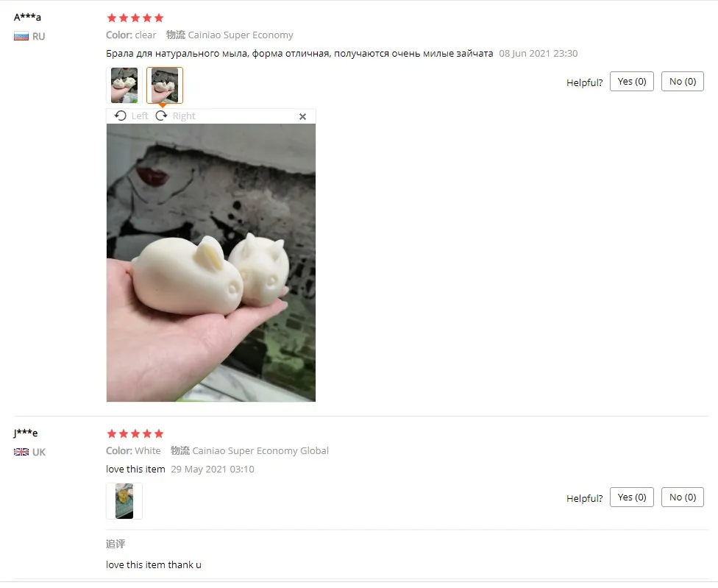
Task: Click the reviewer name J***e
Action: pos(26,433)
